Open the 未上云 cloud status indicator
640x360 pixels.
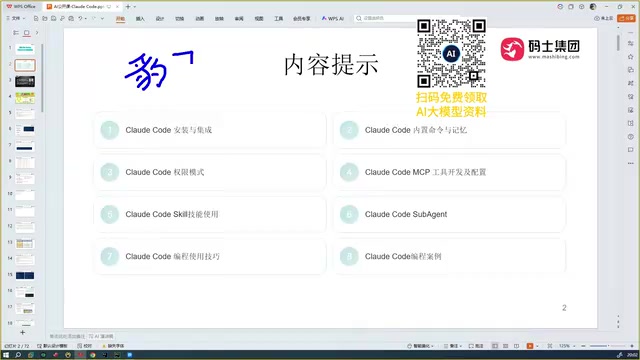click(x=603, y=18)
